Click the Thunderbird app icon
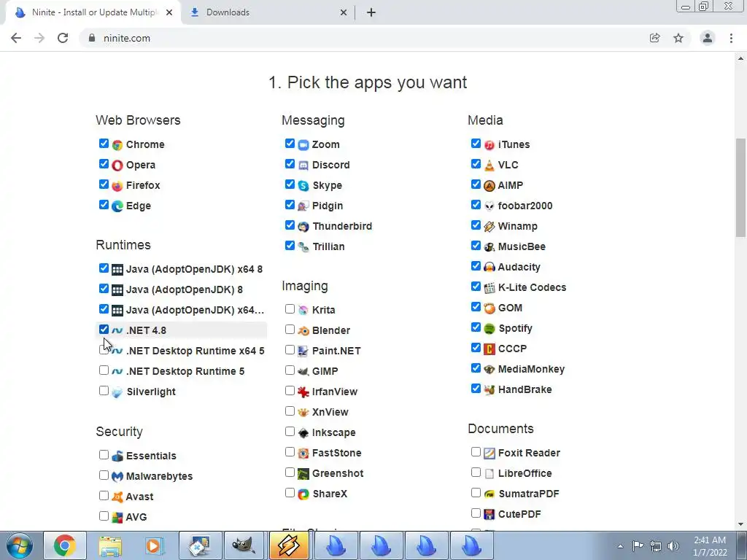Image resolution: width=747 pixels, height=560 pixels. (x=303, y=227)
